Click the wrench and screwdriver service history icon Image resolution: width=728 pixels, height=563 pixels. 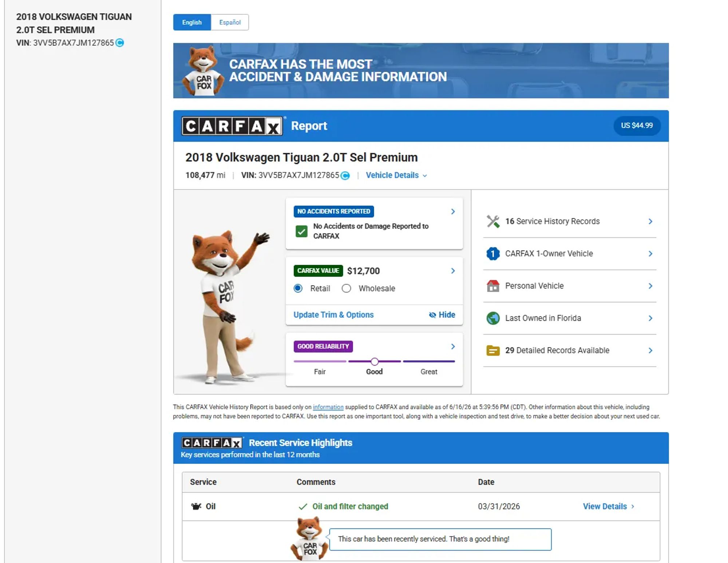(x=493, y=221)
